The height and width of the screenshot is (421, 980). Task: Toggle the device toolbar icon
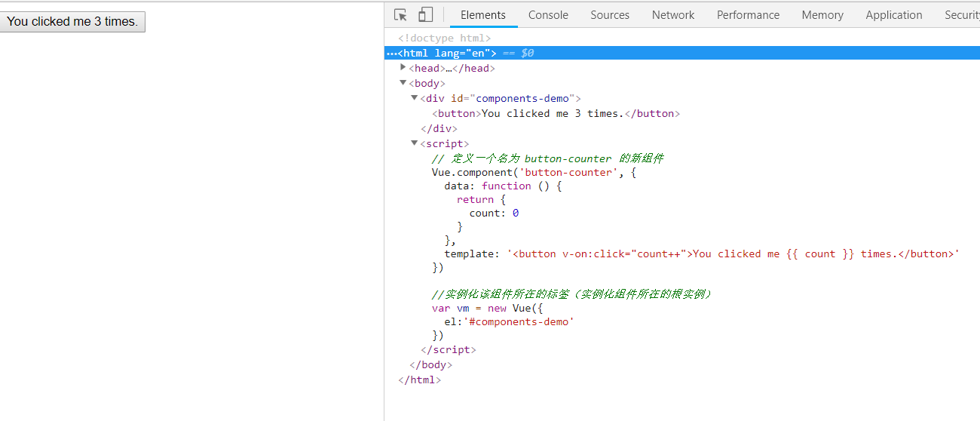pyautogui.click(x=425, y=15)
